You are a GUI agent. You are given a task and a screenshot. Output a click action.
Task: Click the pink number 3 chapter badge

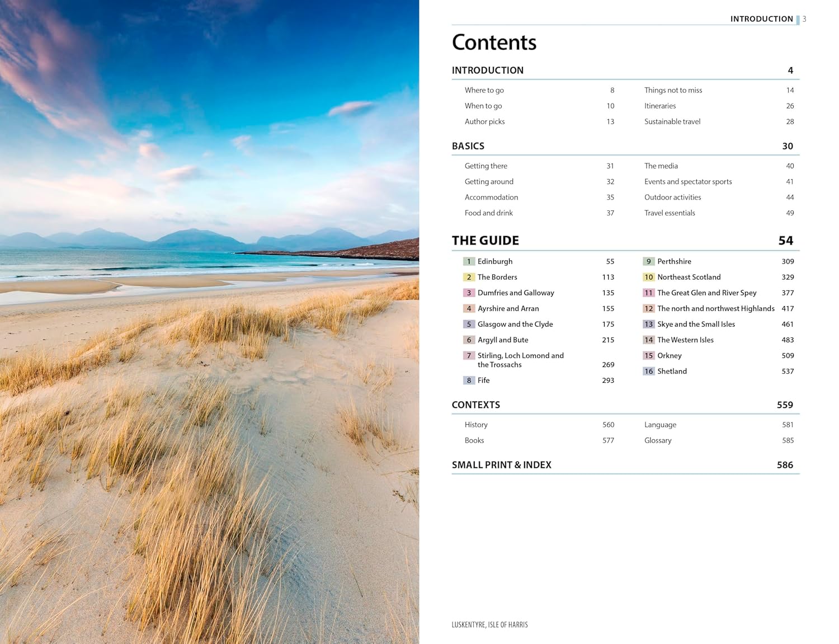coord(469,293)
